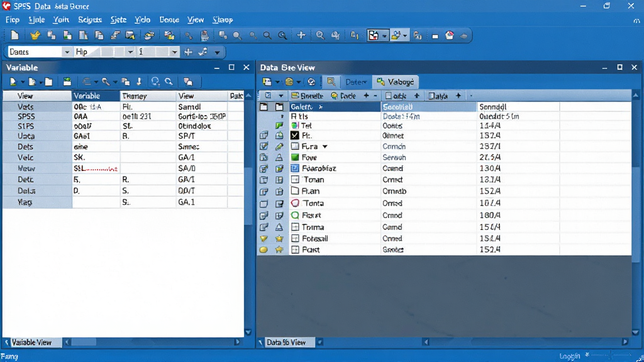Click the down arrow icon in Variable panel toolbar
The height and width of the screenshot is (362, 644).
coord(139,82)
